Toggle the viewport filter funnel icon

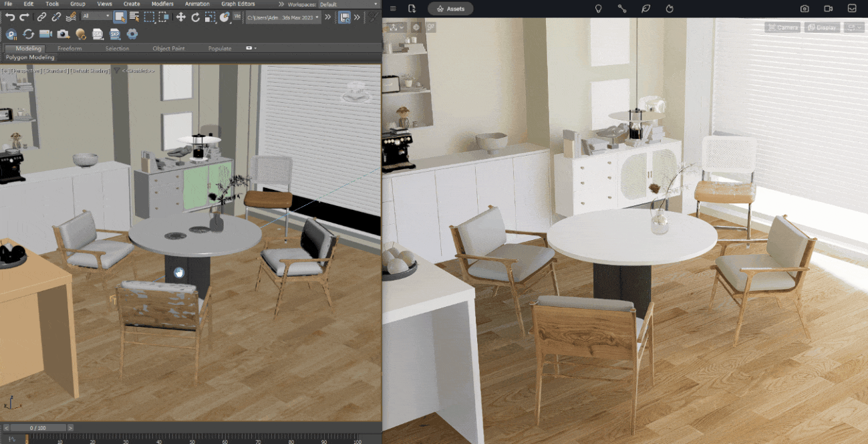[x=116, y=70]
